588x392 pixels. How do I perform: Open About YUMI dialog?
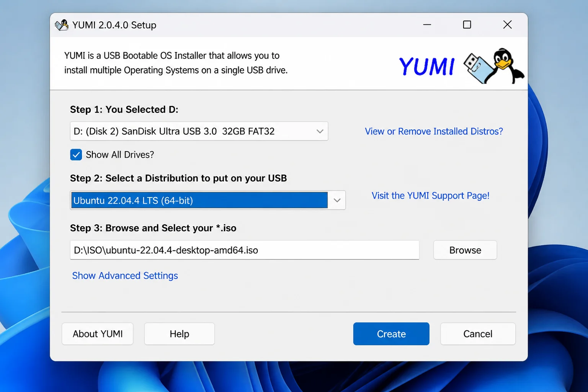(x=98, y=334)
